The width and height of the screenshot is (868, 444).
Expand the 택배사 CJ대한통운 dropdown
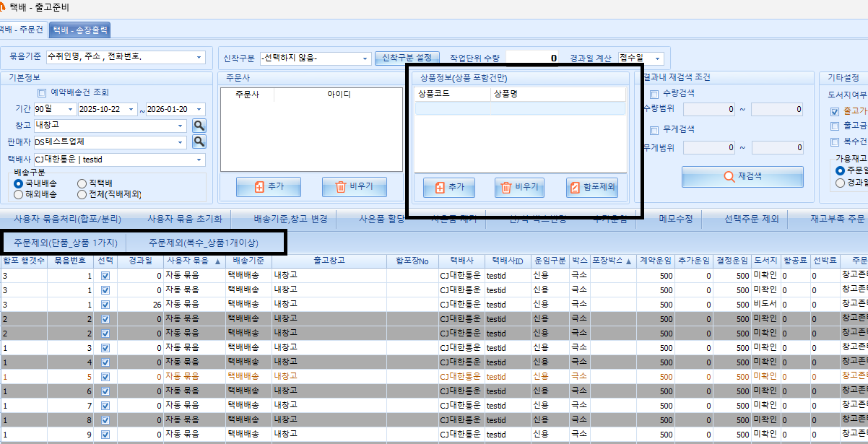pos(199,160)
